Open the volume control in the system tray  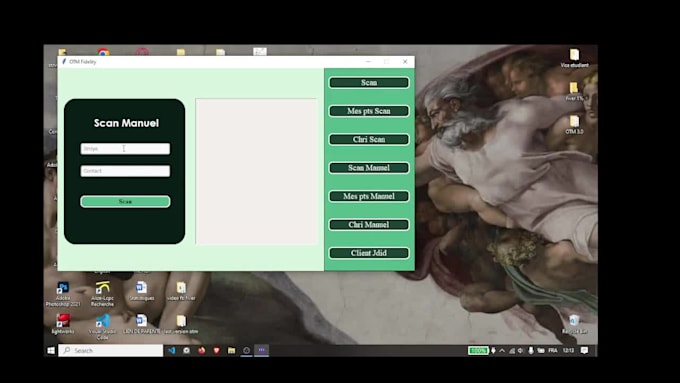pos(520,350)
